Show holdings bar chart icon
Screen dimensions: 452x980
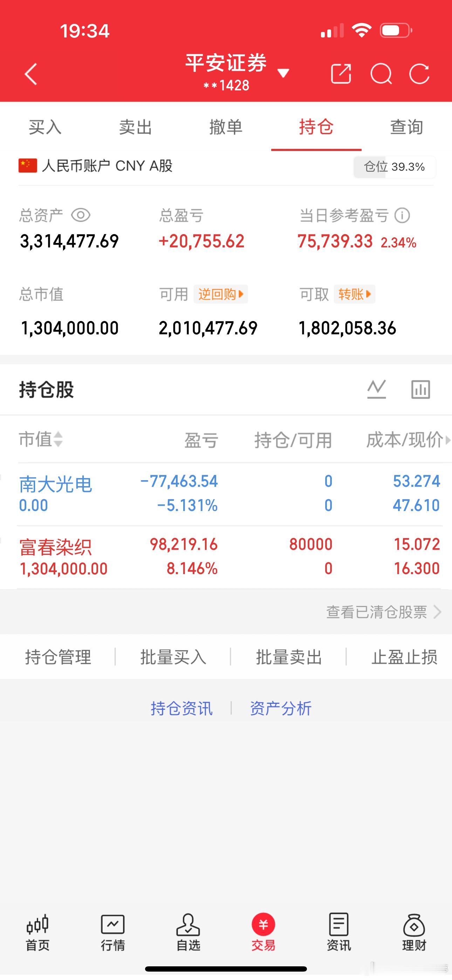420,389
